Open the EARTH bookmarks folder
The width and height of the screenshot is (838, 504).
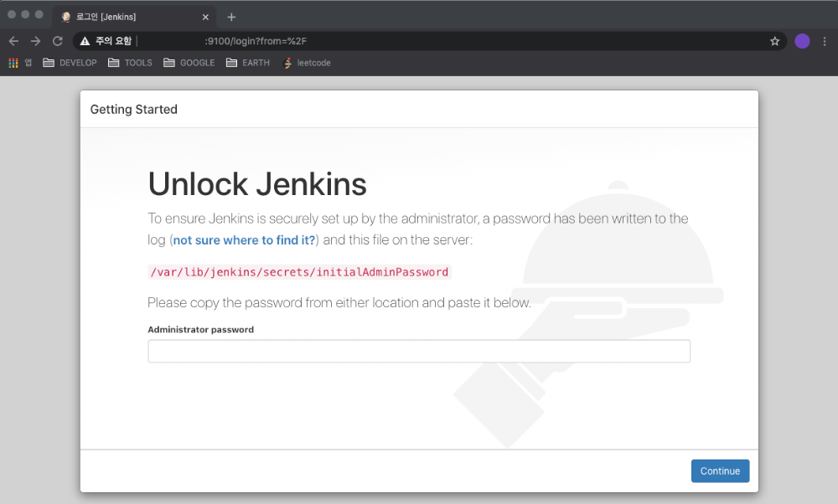[x=247, y=63]
